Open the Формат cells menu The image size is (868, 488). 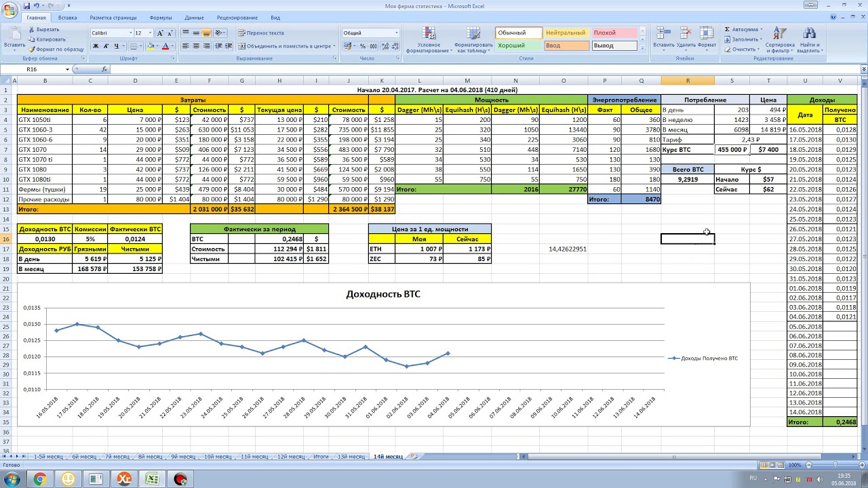coord(707,38)
